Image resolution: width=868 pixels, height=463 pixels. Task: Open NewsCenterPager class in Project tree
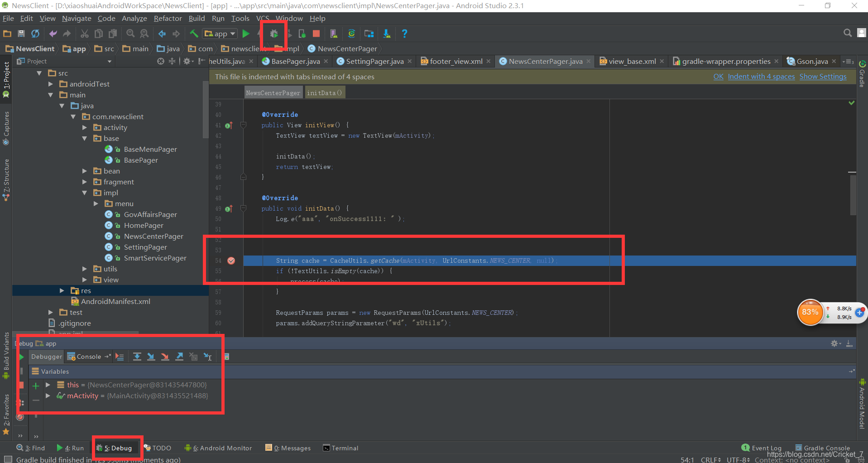(x=153, y=236)
